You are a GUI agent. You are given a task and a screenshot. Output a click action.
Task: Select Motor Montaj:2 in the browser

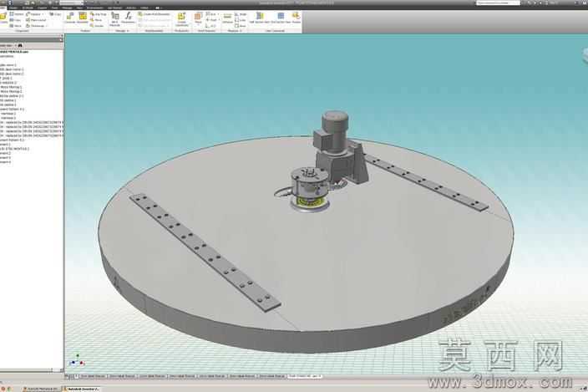coord(11,92)
